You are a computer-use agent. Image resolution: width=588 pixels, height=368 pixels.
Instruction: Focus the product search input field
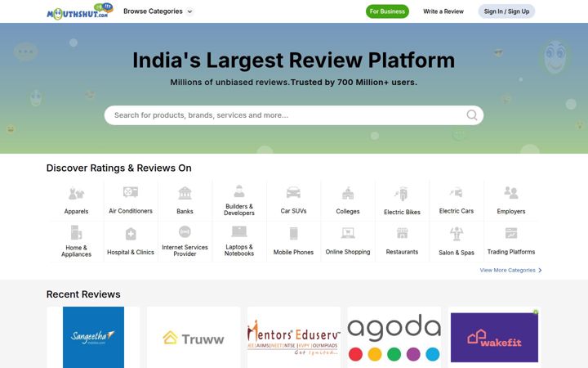click(x=294, y=115)
